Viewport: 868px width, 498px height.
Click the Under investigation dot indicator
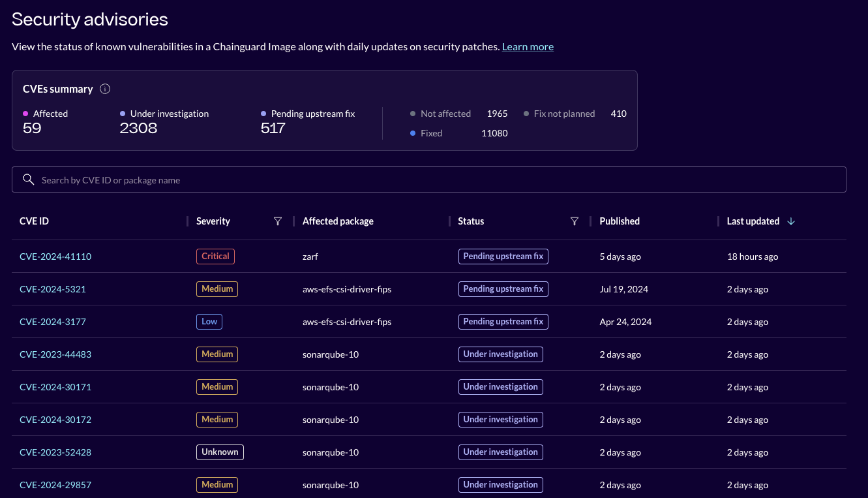121,114
